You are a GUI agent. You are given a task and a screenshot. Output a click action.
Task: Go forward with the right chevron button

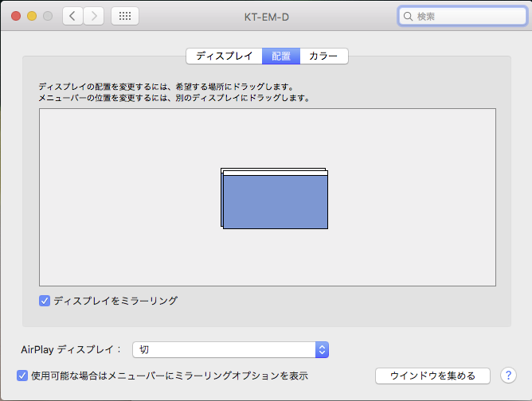94,16
